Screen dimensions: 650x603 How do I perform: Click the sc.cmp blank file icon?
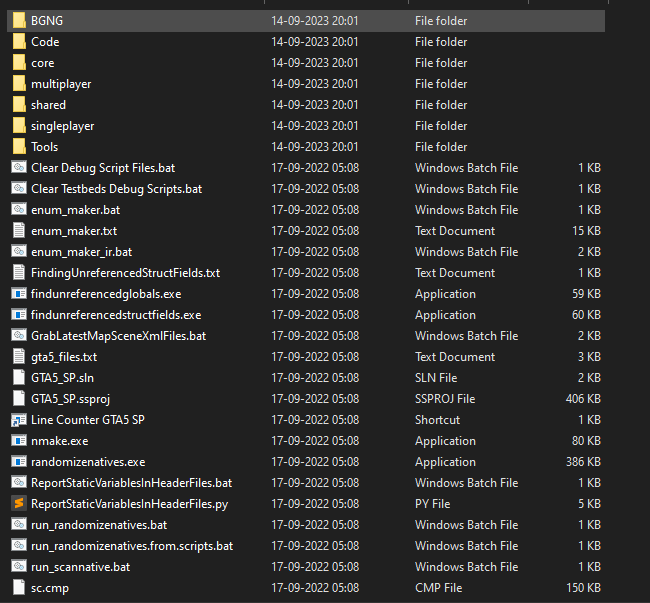(x=19, y=587)
